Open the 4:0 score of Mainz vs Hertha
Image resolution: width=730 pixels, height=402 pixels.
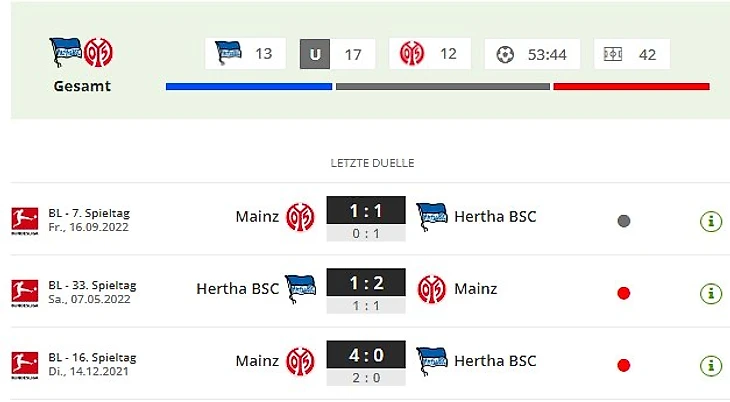[365, 356]
